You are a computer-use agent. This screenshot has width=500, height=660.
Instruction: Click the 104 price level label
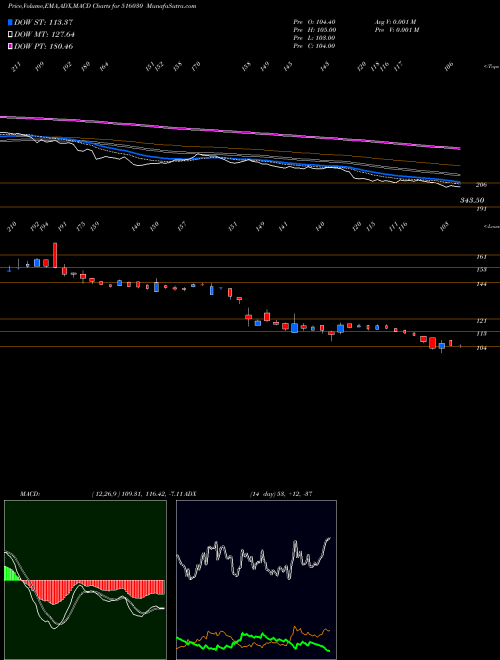(481, 348)
